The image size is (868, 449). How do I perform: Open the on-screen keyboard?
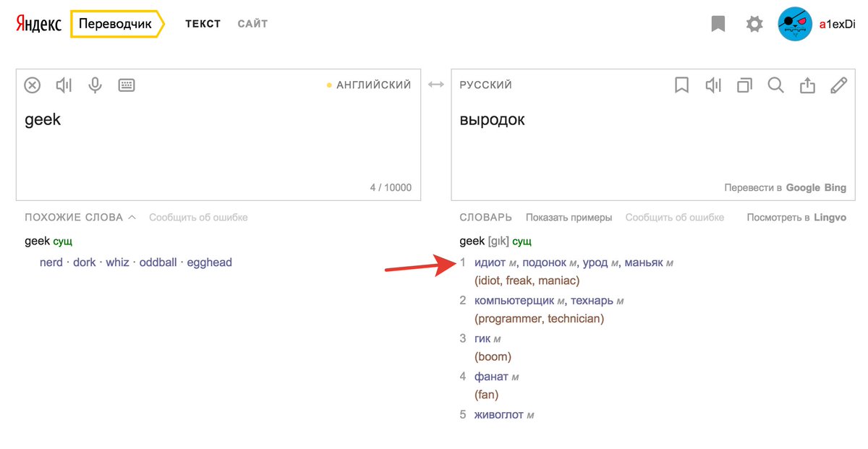coord(127,85)
